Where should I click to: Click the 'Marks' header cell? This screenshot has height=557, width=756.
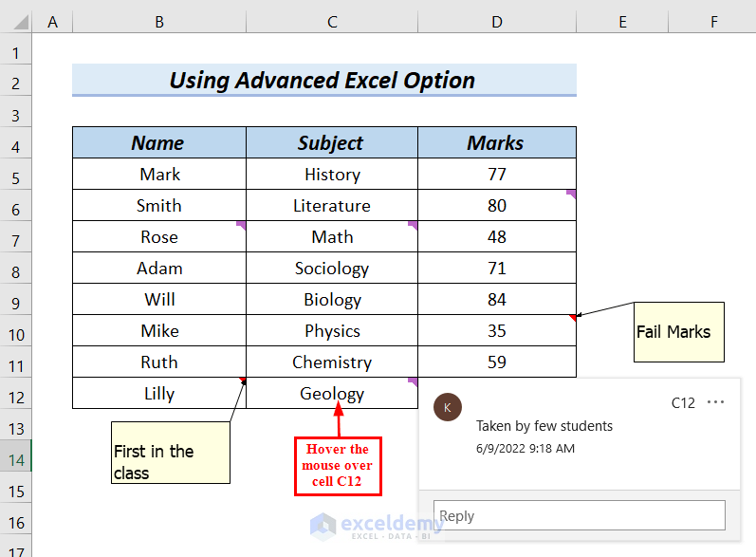pos(497,142)
